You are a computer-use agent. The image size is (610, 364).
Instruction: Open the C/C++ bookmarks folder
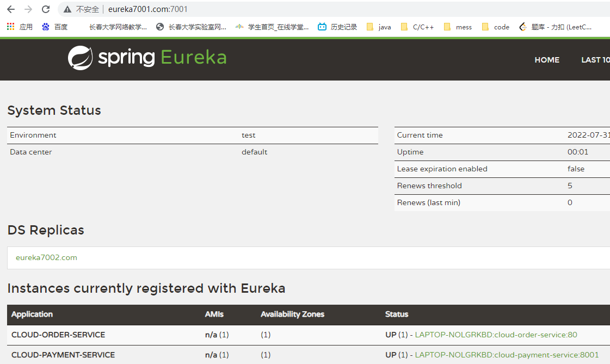417,27
